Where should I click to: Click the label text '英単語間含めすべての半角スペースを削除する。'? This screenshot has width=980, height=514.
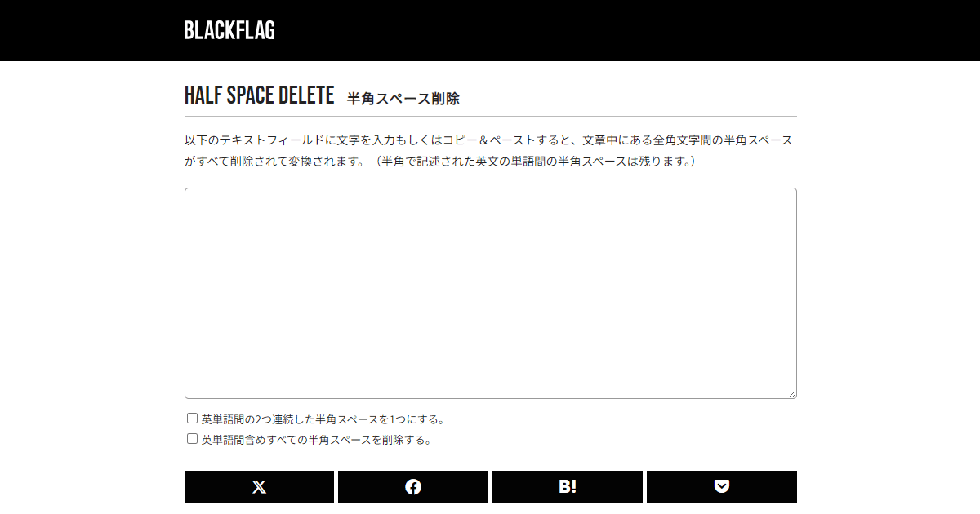(x=316, y=440)
